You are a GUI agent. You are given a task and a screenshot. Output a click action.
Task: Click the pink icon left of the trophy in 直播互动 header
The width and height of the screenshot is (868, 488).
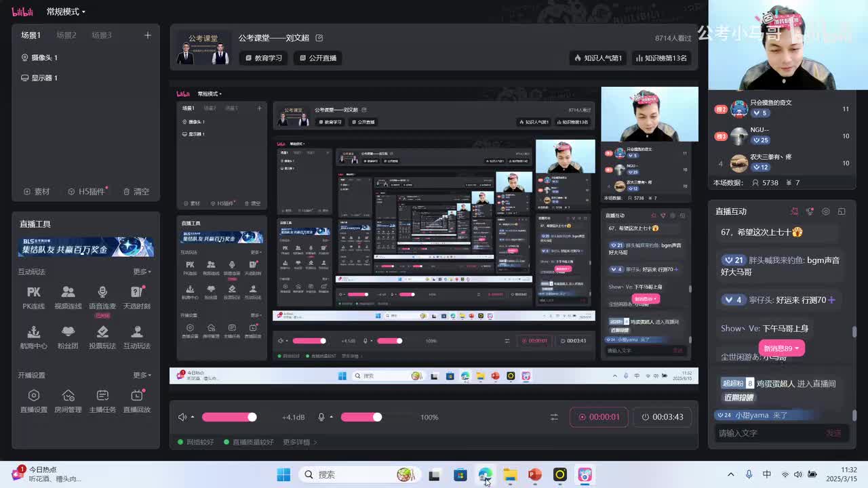(794, 211)
